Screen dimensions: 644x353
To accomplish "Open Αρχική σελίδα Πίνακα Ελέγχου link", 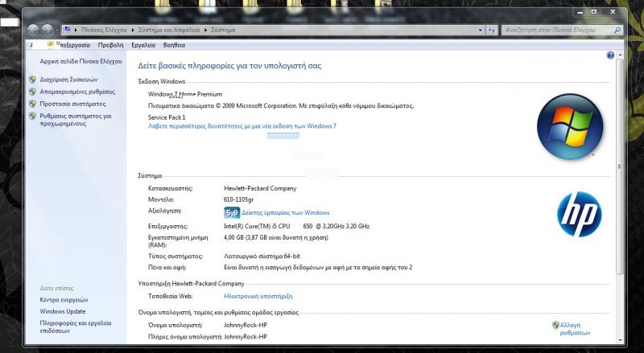I will [x=81, y=61].
